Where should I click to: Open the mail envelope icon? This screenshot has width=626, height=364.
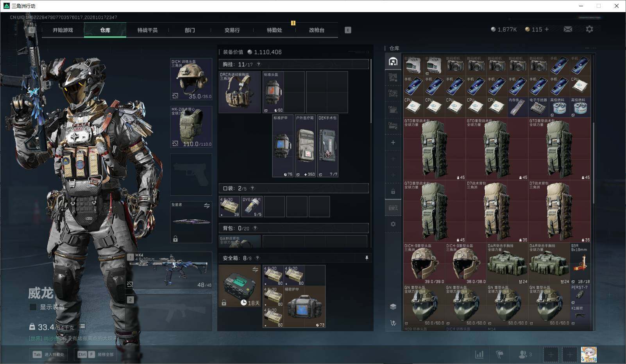568,29
